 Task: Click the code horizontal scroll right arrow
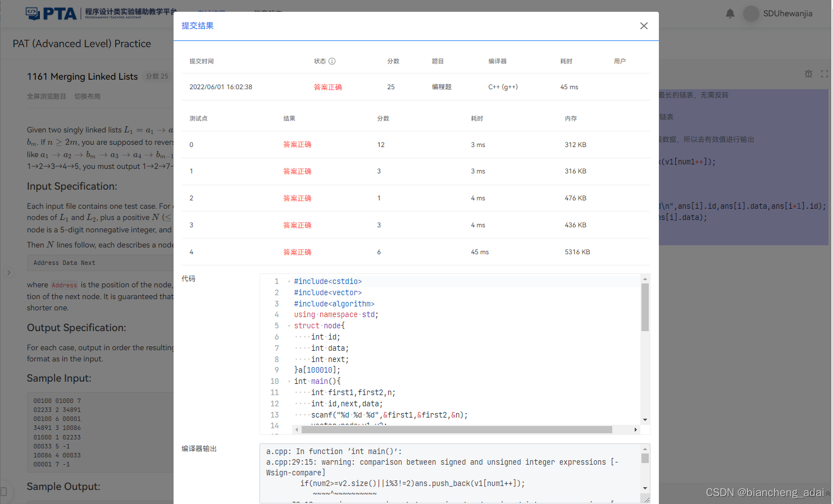click(635, 430)
